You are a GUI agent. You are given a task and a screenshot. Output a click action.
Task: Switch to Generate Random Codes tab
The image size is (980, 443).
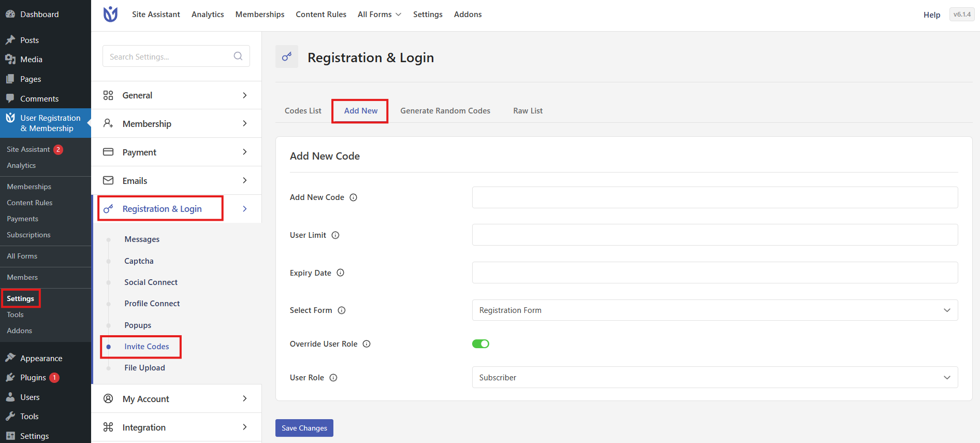tap(445, 111)
